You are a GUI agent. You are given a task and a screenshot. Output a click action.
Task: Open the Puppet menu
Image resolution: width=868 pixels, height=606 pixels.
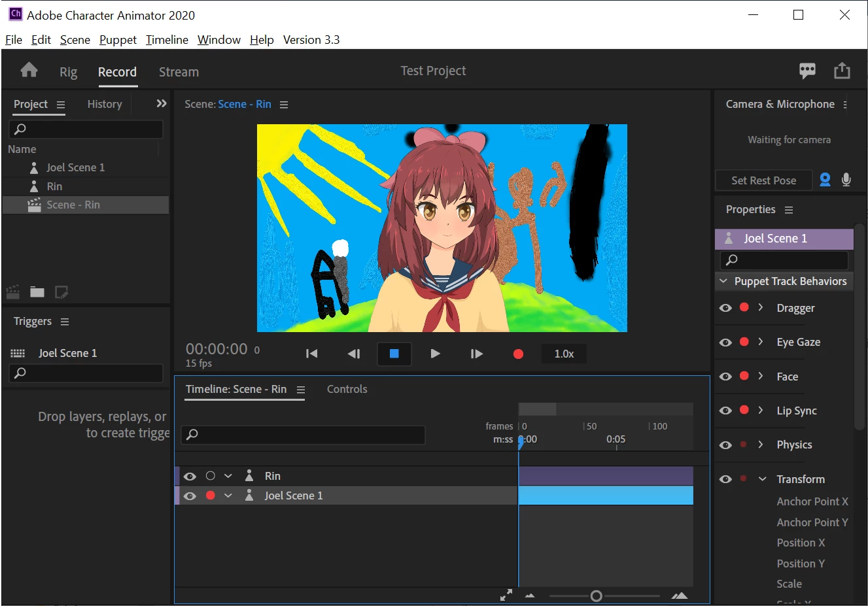click(x=118, y=40)
